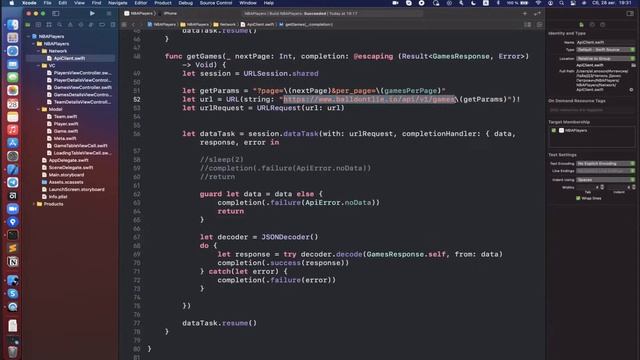Select the File inspector tab
640x360 pixels.
tap(581, 24)
